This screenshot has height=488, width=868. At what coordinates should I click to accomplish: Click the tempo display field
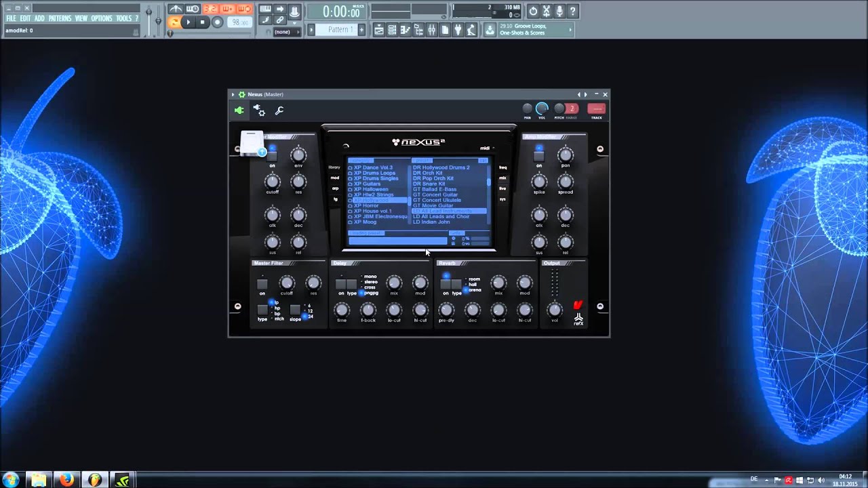click(239, 22)
